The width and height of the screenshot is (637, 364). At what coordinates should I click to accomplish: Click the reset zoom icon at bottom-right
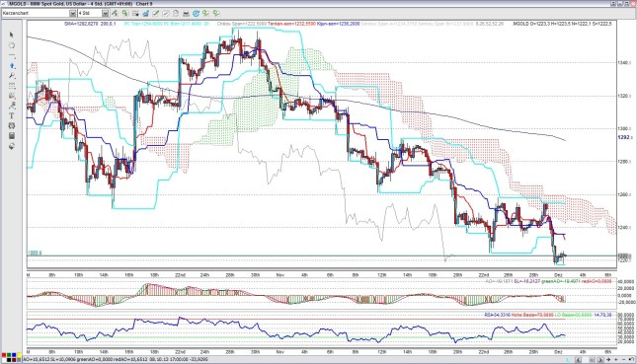(631, 359)
